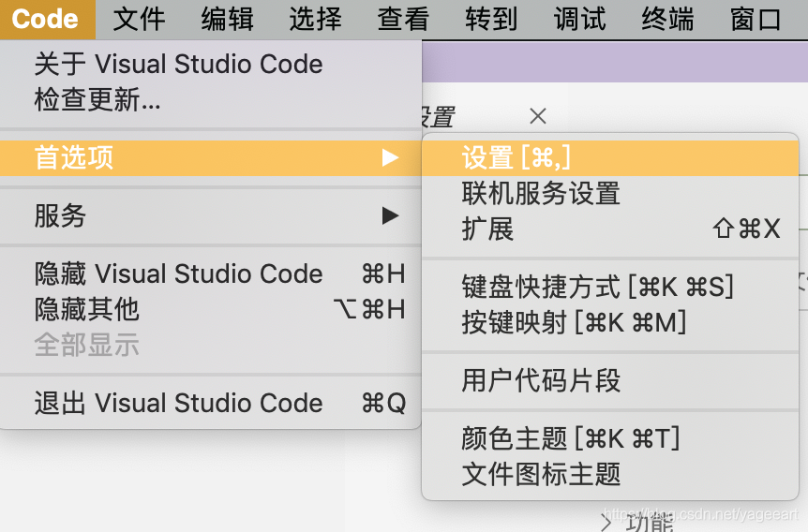Choose 隐藏 Visual Studio Code
This screenshot has height=532, width=808.
(210, 273)
